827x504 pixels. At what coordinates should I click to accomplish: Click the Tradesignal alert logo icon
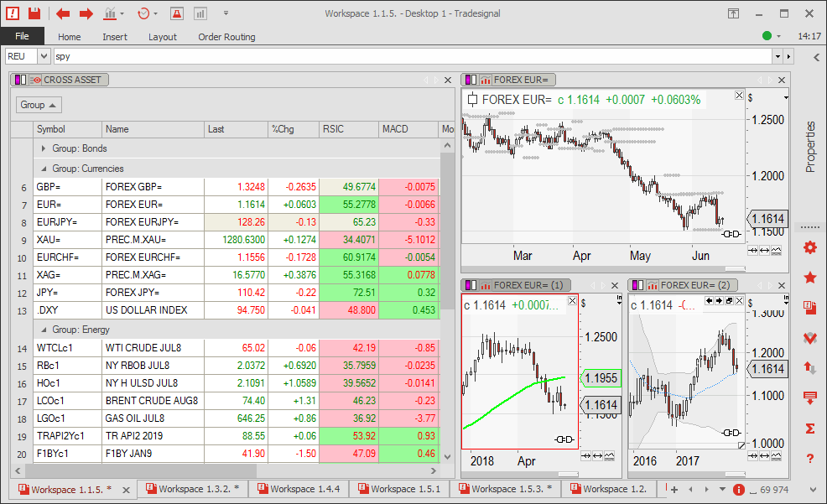13,13
